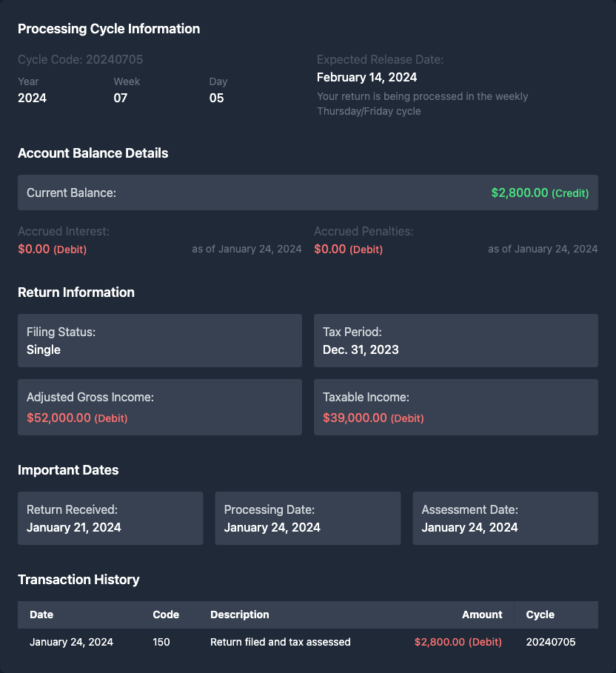This screenshot has width=616, height=673.
Task: Click the Taxable Income card
Action: coord(455,407)
